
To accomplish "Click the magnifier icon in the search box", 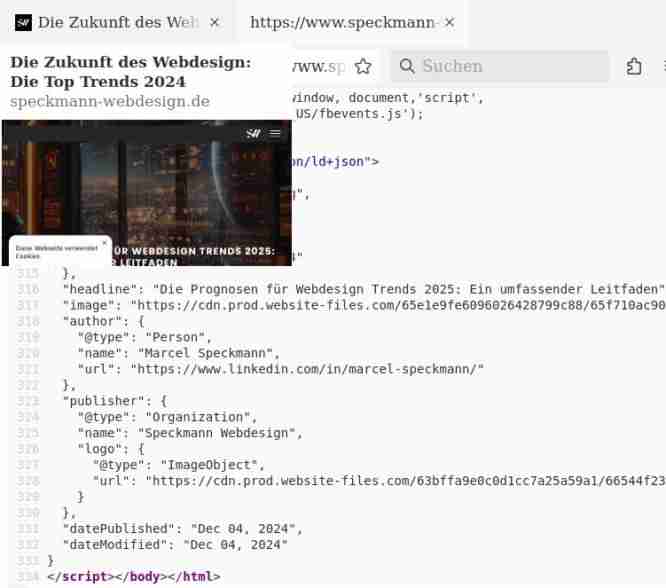I will click(x=407, y=66).
